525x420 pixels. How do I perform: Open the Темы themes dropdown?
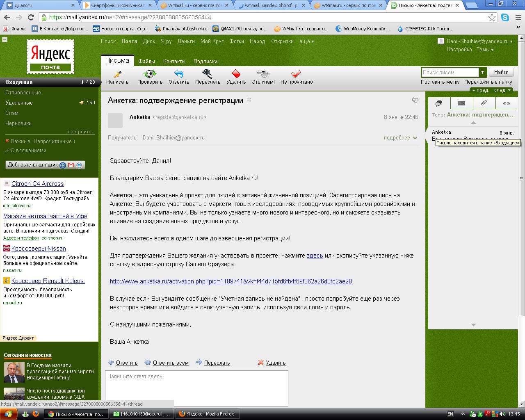coord(485,49)
